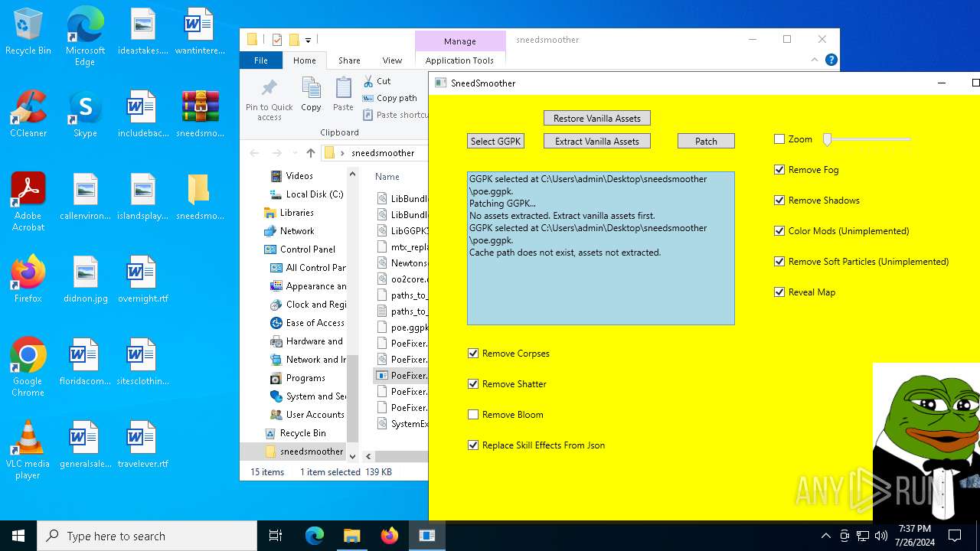Click Paste shortcut in ribbon
This screenshot has width=980, height=551.
point(395,115)
